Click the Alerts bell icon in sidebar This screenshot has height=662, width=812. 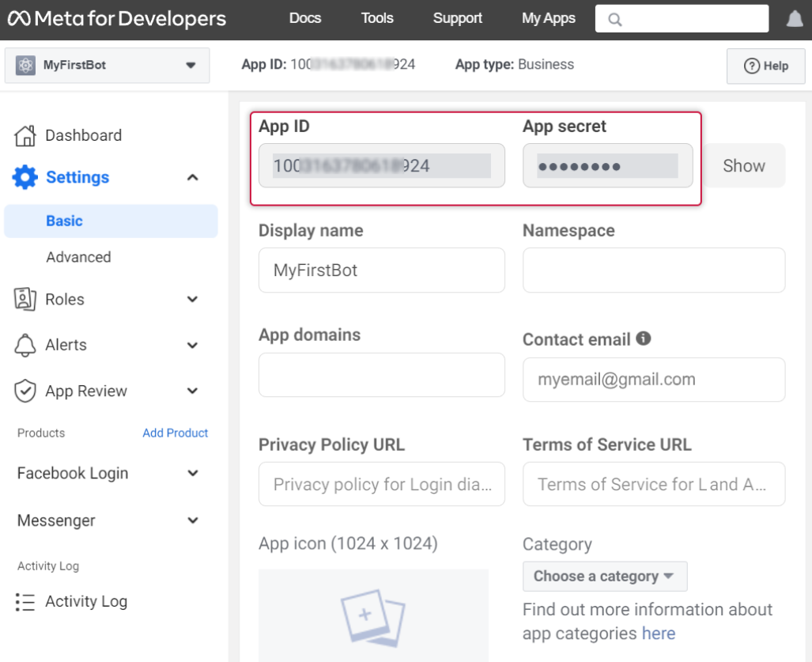pyautogui.click(x=25, y=345)
